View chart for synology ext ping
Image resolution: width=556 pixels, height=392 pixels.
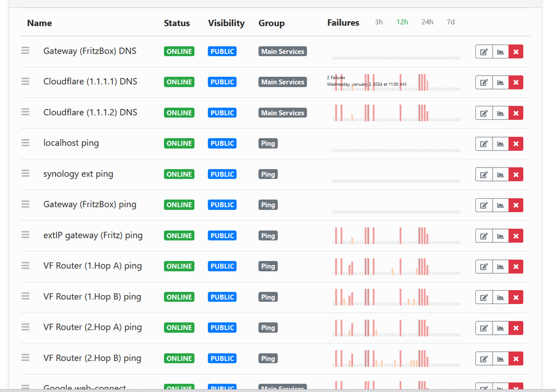click(500, 174)
